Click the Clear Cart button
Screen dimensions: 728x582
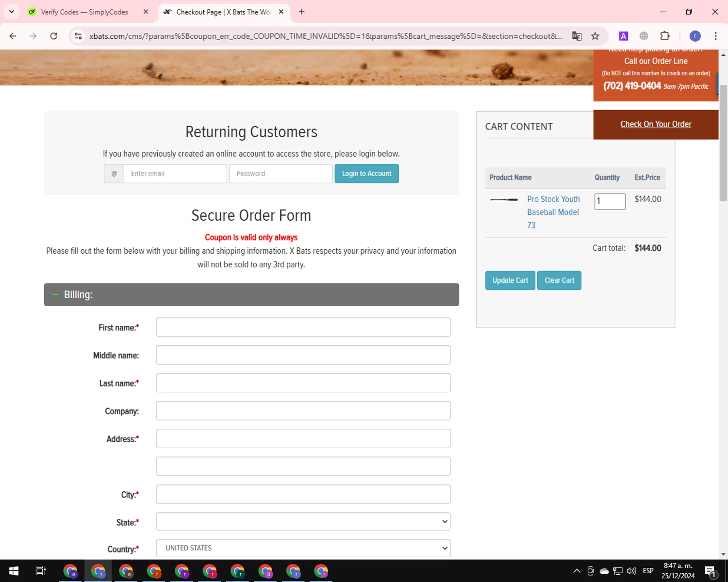coord(559,280)
